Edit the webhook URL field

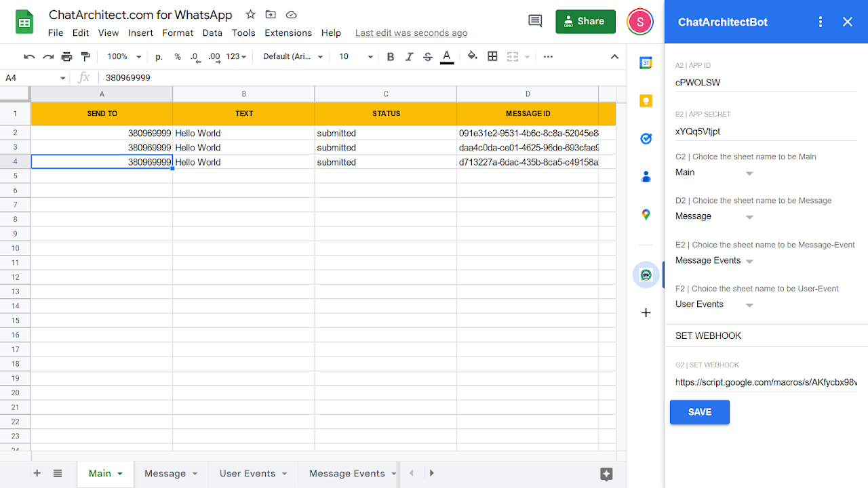pyautogui.click(x=766, y=382)
